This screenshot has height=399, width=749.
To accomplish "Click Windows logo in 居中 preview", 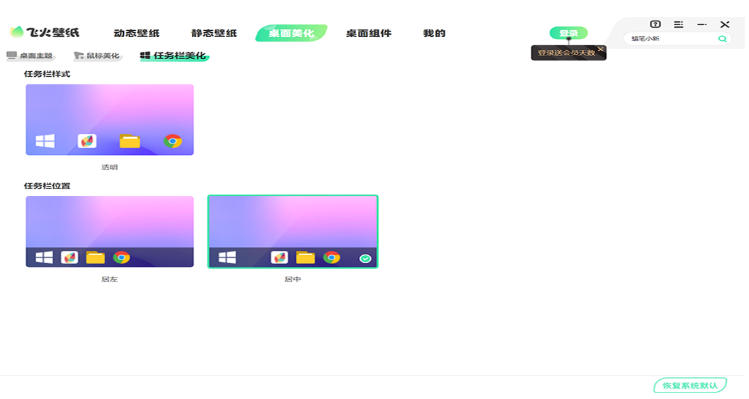I will point(227,258).
